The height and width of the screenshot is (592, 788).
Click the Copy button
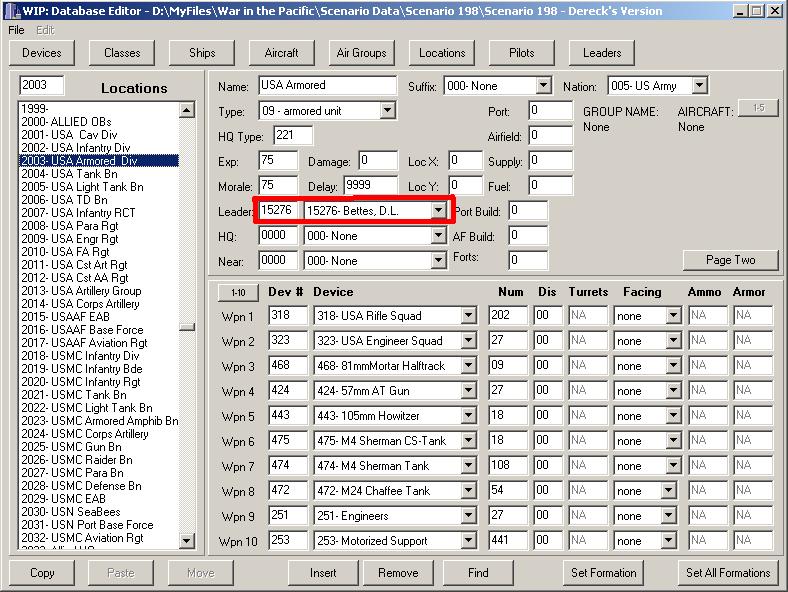(x=42, y=573)
